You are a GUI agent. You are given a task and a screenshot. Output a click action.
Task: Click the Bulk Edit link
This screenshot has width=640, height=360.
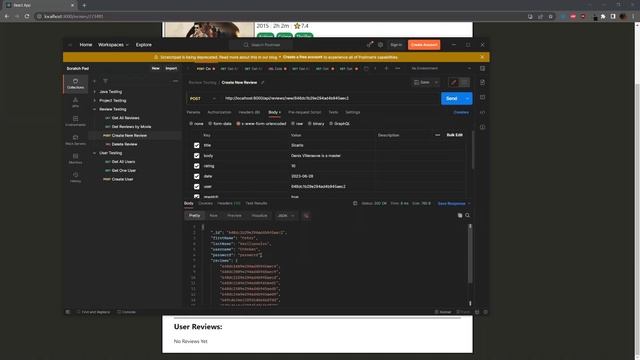(x=455, y=135)
